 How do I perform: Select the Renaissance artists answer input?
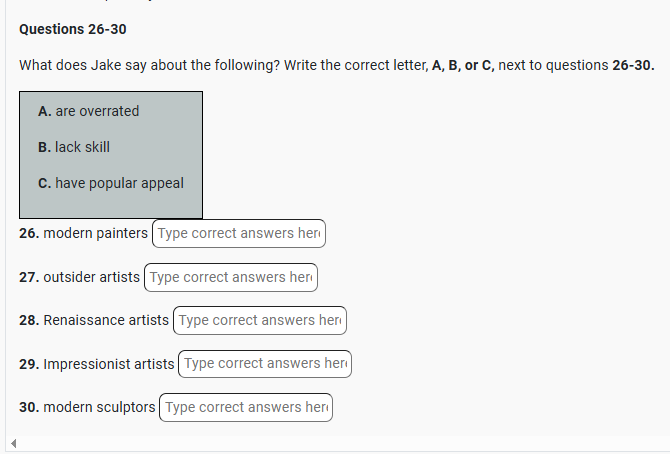(260, 320)
